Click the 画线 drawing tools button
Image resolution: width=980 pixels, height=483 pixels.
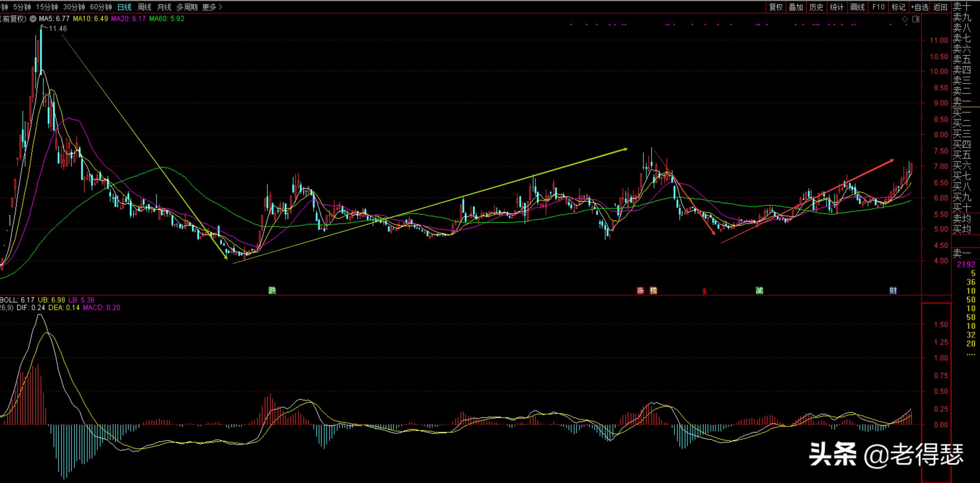[857, 7]
